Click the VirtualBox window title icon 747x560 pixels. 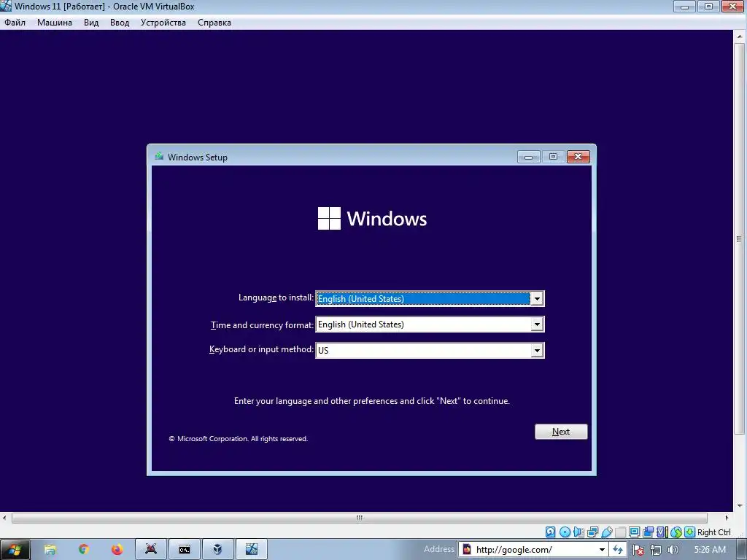point(6,6)
